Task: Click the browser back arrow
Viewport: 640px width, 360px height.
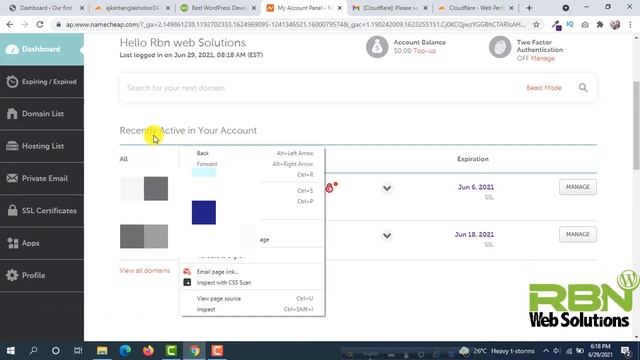Action: click(10, 24)
